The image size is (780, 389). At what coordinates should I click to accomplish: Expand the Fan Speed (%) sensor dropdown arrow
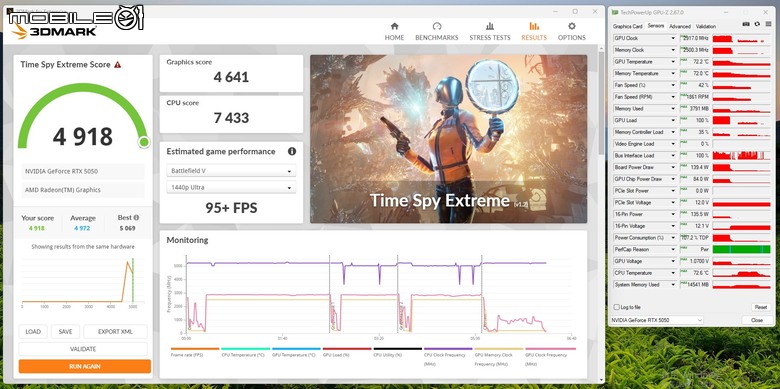pos(674,85)
